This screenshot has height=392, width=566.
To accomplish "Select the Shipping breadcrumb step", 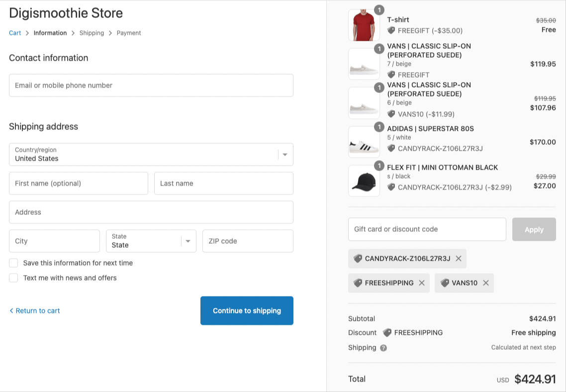I will point(92,33).
